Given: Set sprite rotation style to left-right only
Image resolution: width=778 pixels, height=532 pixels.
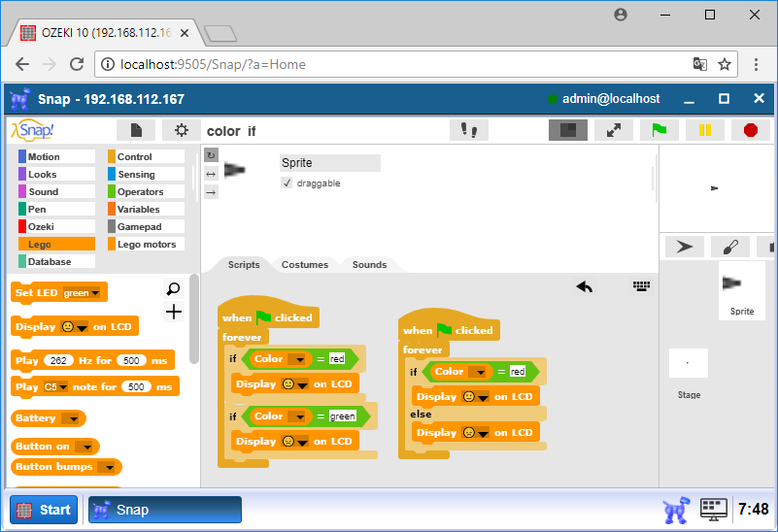Looking at the screenshot, I should tap(211, 174).
